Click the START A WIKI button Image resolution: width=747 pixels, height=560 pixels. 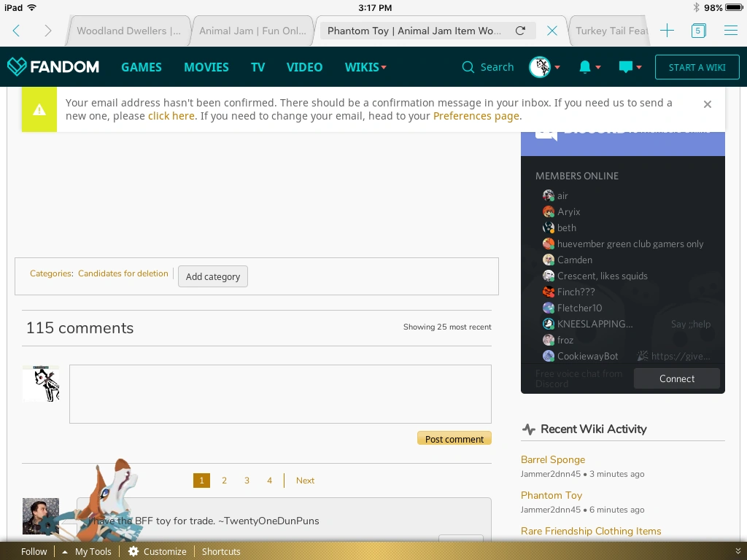(x=697, y=67)
